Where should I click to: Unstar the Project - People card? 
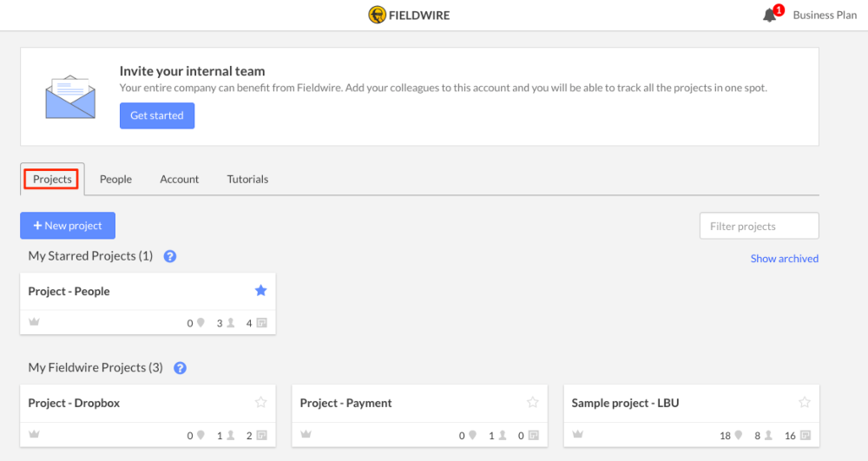(260, 291)
